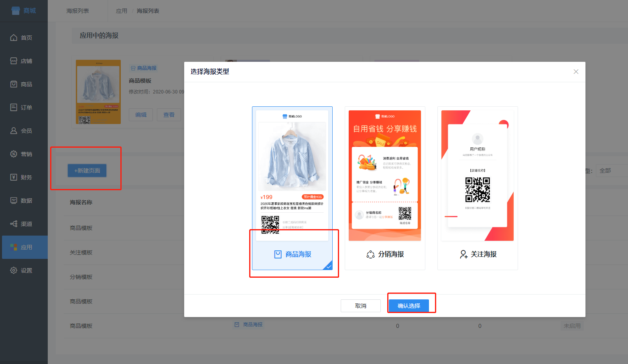Confirm with the 确认选择 button
The image size is (628, 364).
[409, 306]
